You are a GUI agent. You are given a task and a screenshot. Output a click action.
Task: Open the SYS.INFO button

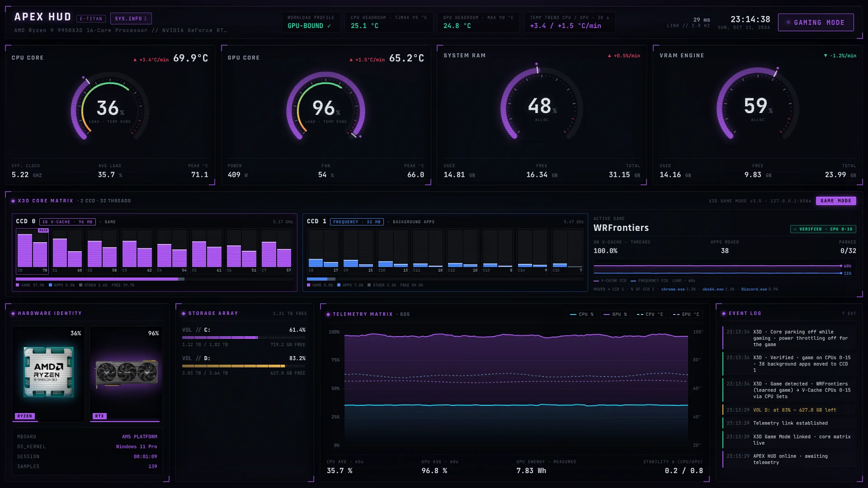pyautogui.click(x=131, y=19)
